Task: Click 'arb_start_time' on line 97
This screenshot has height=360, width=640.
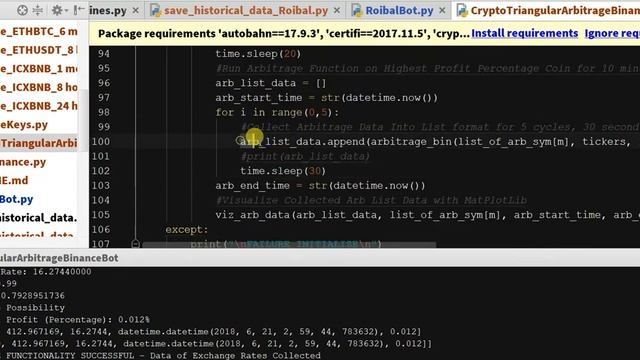Action: 259,98
